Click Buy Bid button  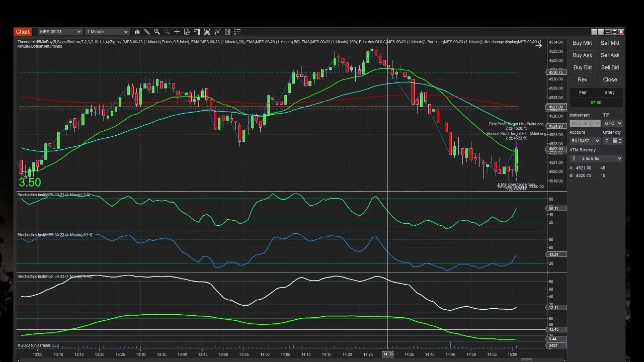tap(582, 67)
